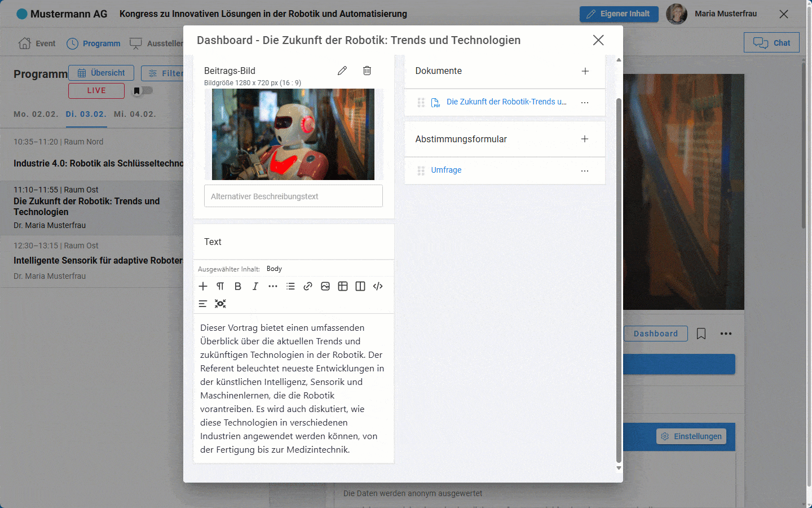Add a new document with the plus icon
The height and width of the screenshot is (508, 812).
pyautogui.click(x=585, y=71)
